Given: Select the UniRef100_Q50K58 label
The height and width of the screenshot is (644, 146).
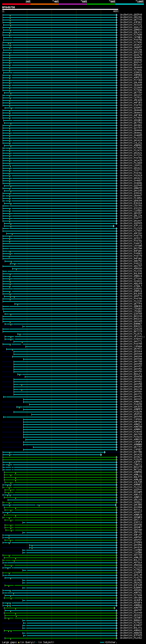Looking at the screenshot, I should (x=131, y=377).
